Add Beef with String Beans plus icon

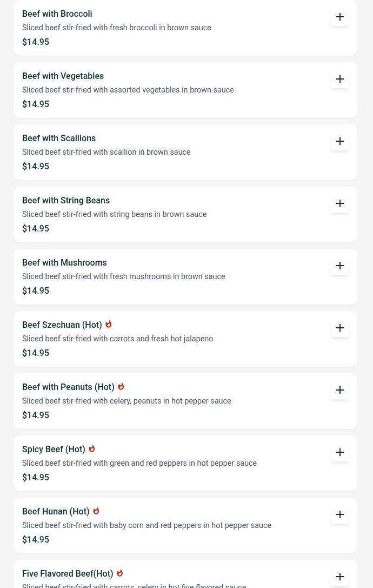pos(339,203)
